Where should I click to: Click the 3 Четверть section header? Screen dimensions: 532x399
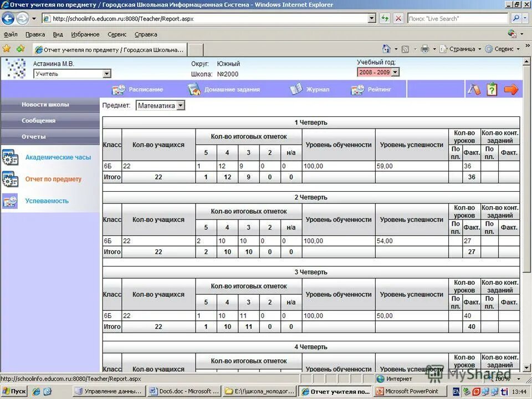click(311, 272)
